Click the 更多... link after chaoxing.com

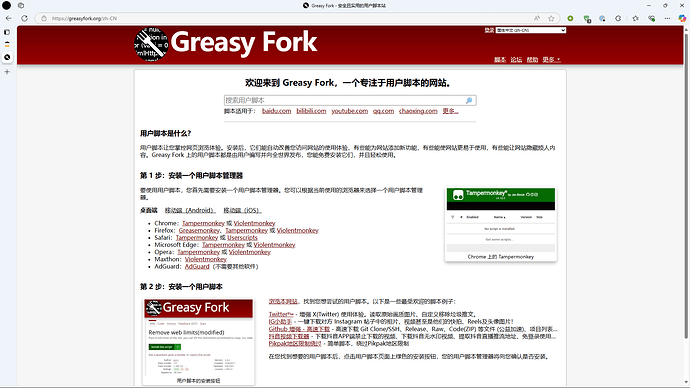[450, 111]
